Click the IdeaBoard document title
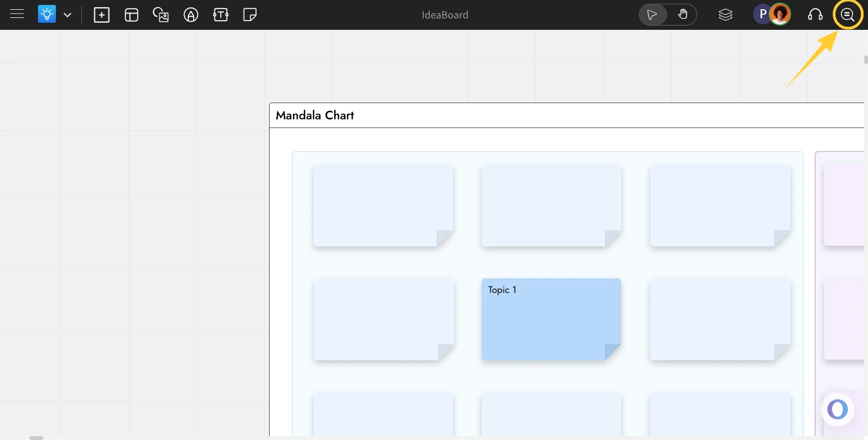This screenshot has height=440, width=868. [445, 15]
